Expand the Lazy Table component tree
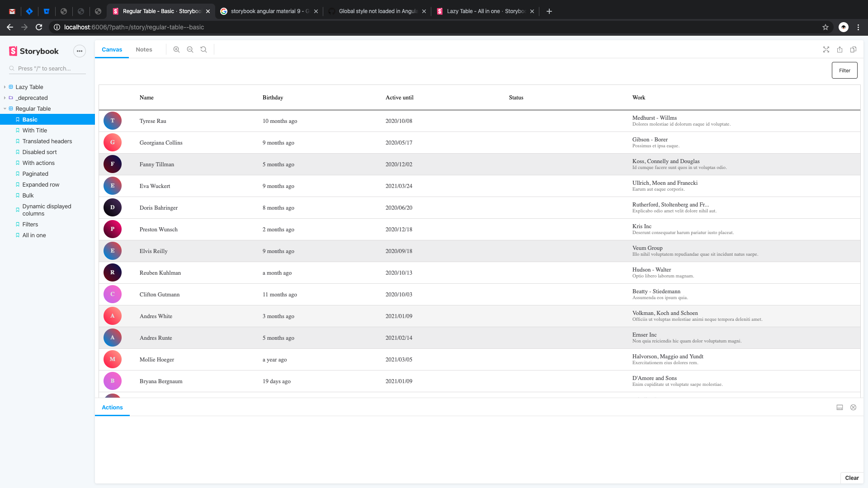Screen dimensions: 868x488 (x=4, y=87)
